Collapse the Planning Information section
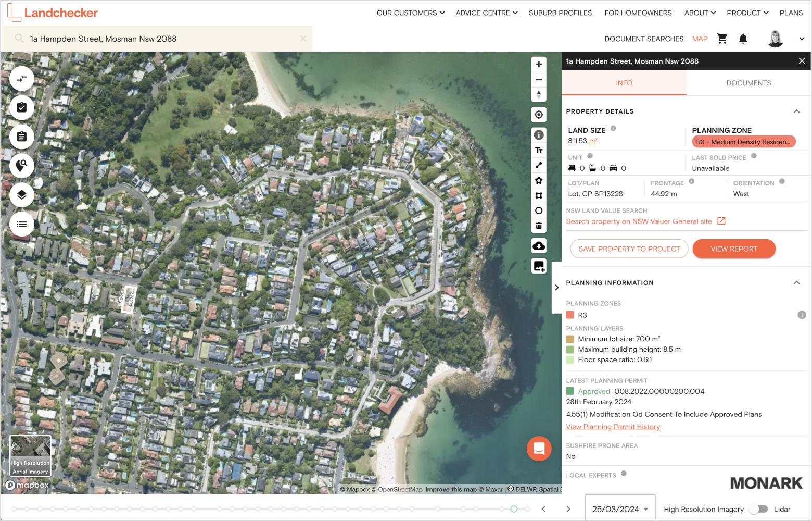Viewport: 812px width, 521px height. 796,282
